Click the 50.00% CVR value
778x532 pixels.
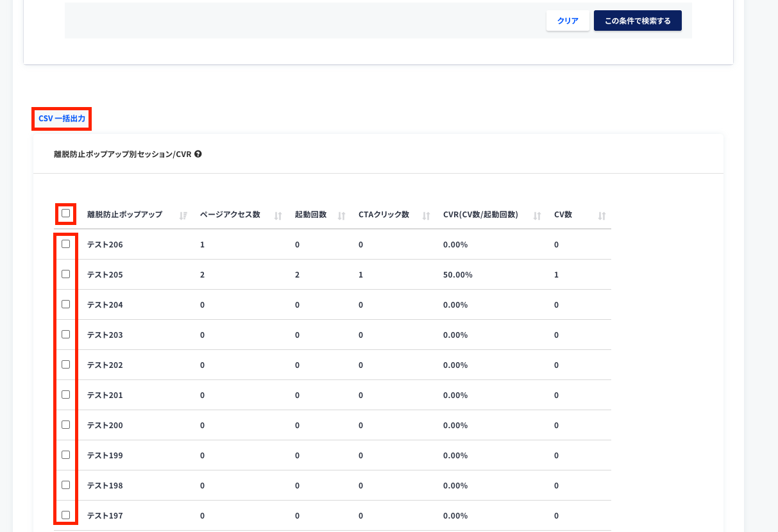[x=458, y=275]
